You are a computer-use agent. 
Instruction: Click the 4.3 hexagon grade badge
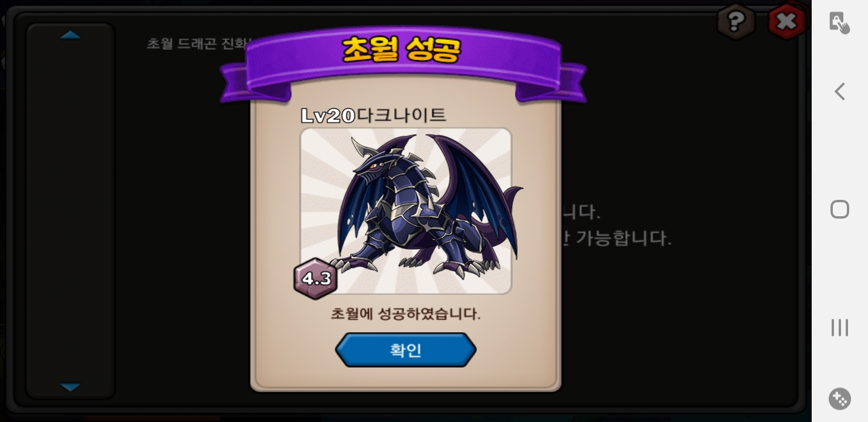[316, 278]
